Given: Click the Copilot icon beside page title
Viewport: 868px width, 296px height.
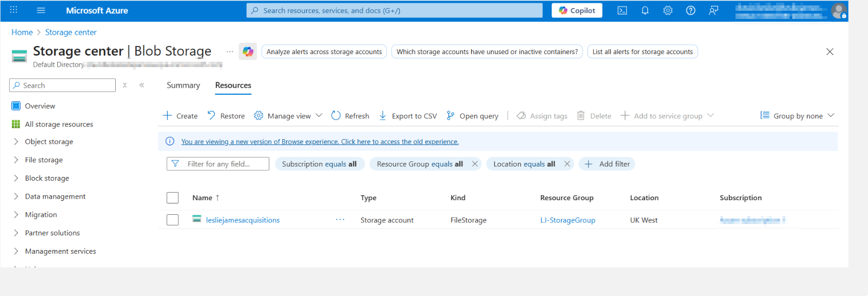Looking at the screenshot, I should click(248, 51).
